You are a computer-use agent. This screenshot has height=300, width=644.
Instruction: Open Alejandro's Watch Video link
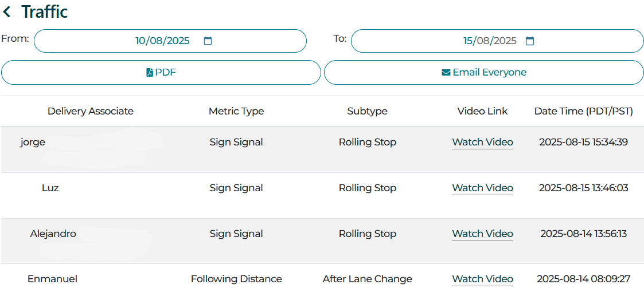point(482,234)
